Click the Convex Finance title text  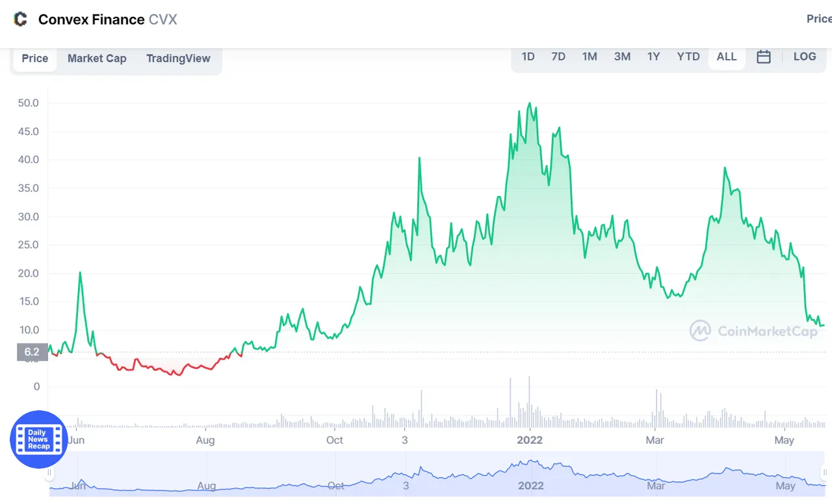pyautogui.click(x=92, y=19)
